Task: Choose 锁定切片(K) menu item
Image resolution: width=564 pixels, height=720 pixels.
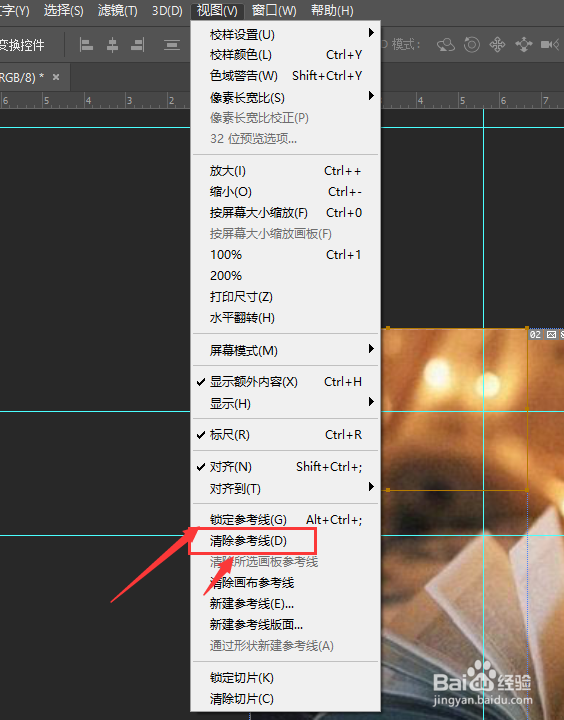Action: tap(285, 677)
